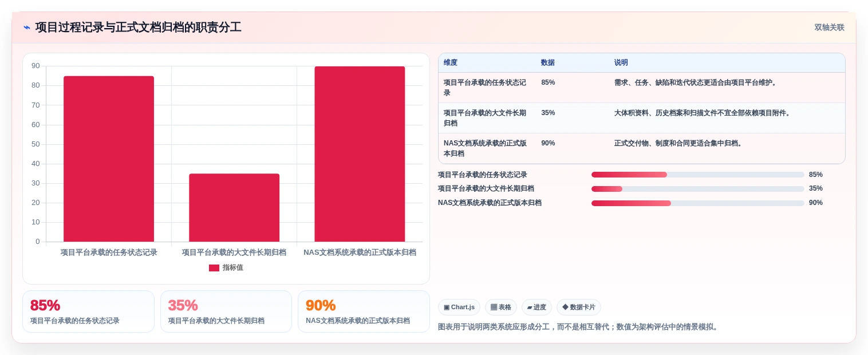Image resolution: width=868 pixels, height=355 pixels.
Task: Click the 维度 column header
Action: [x=451, y=62]
